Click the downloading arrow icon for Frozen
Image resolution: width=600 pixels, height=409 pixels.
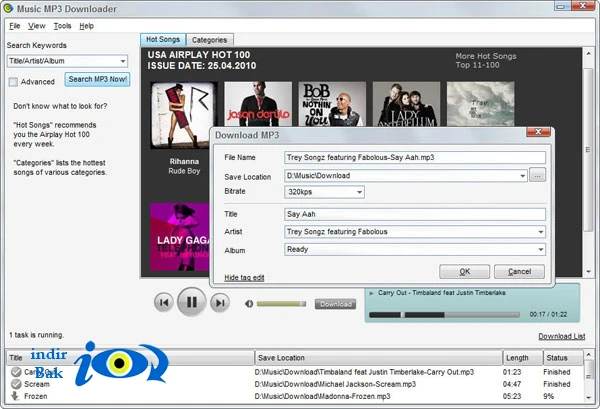[15, 396]
